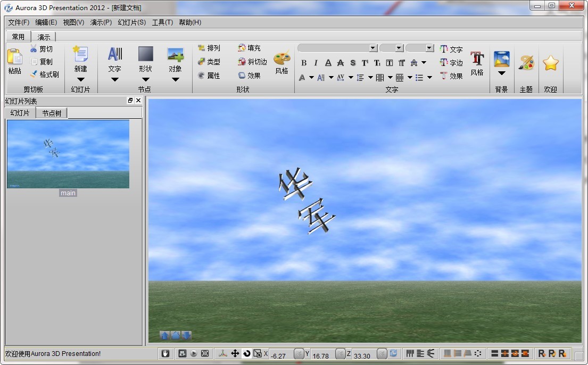Toggle bold text formatting

(x=303, y=62)
